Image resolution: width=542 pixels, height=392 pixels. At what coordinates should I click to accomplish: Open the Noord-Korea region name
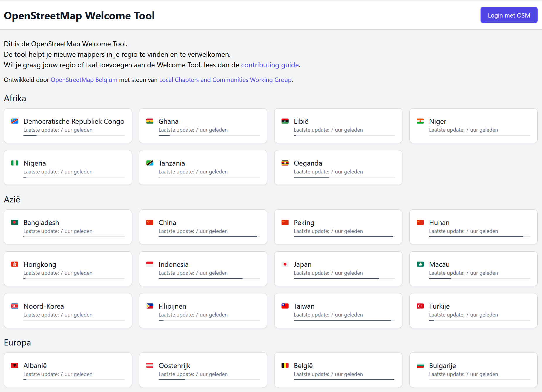point(44,306)
